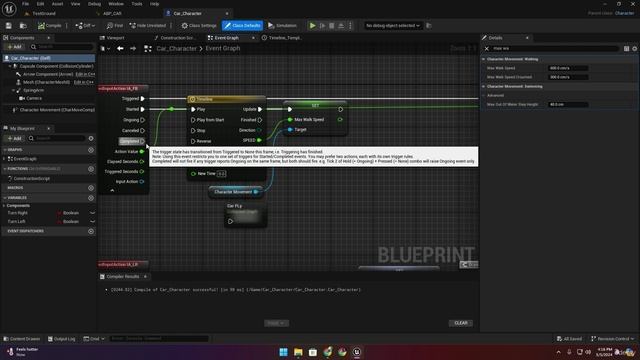
Task: Open play options three-dot menu
Action: 350,26
